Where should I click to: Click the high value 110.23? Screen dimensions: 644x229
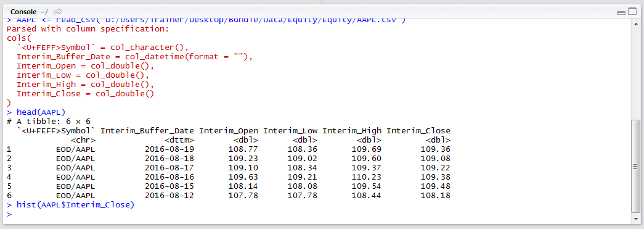(367, 177)
